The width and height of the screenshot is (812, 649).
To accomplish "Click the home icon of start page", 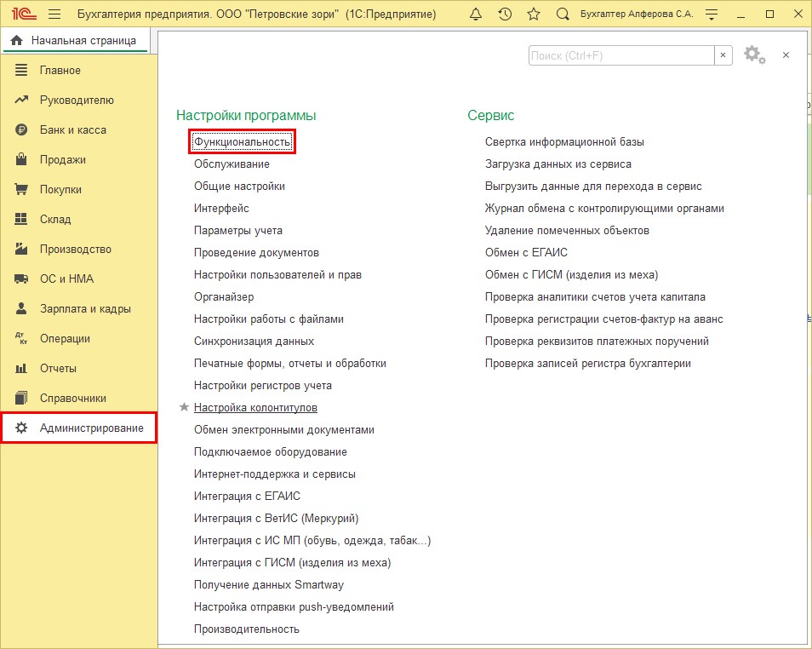I will pos(16,40).
